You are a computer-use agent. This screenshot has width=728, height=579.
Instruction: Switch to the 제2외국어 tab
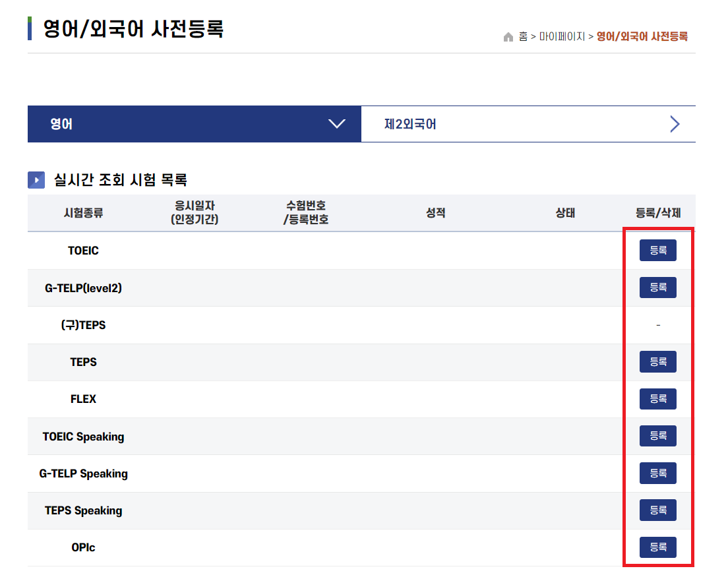528,124
